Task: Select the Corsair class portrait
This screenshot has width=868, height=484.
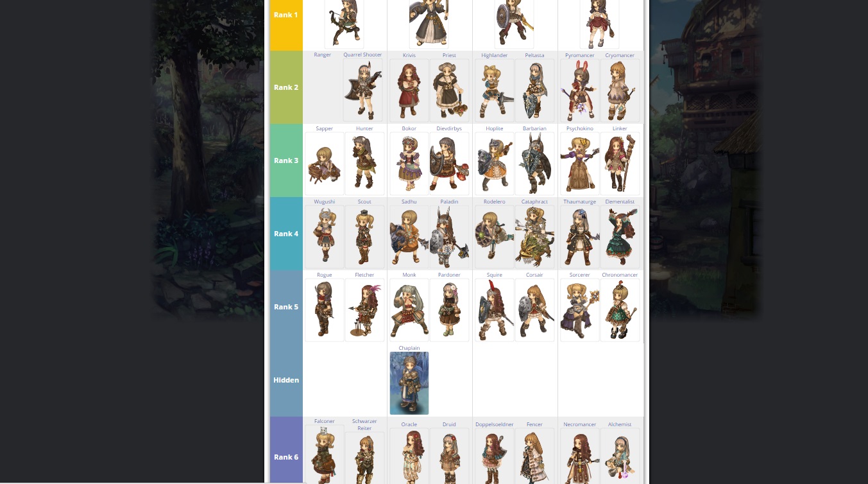Action: coord(534,310)
